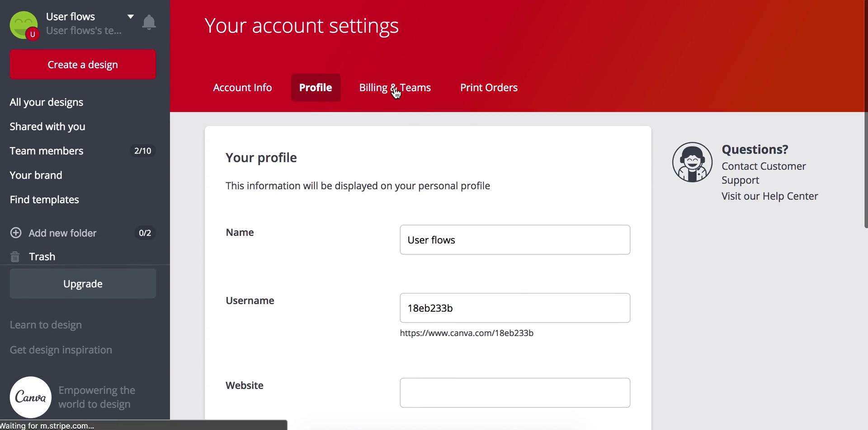868x430 pixels.
Task: Click the empty Website input field
Action: pos(515,393)
